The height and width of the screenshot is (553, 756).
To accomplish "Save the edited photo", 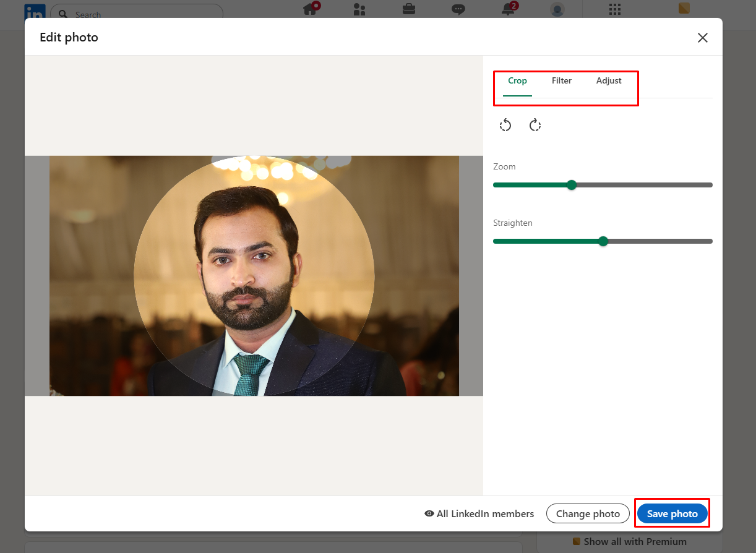I will 672,513.
